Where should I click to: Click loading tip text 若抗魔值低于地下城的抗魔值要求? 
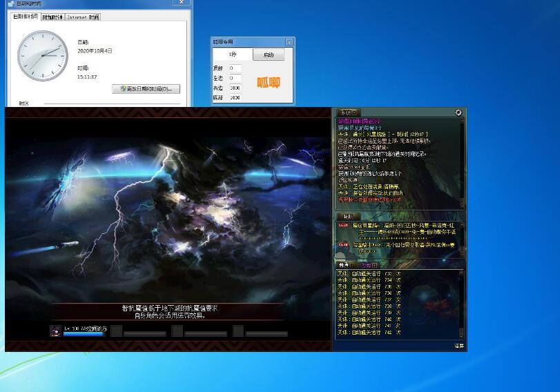[x=170, y=308]
